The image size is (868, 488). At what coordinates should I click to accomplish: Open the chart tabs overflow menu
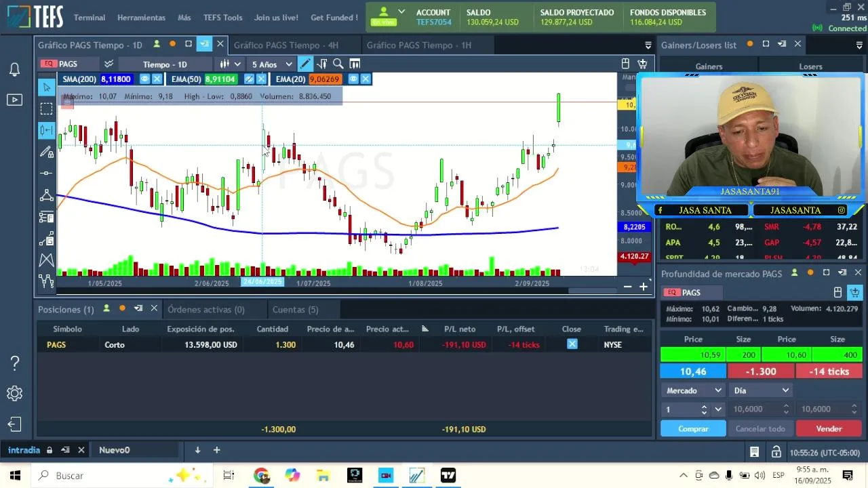(648, 45)
